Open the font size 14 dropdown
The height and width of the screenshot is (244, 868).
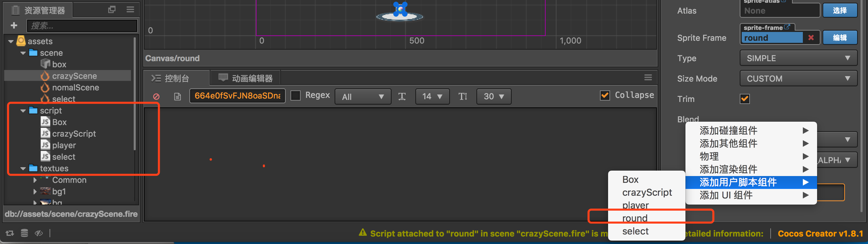tap(432, 97)
